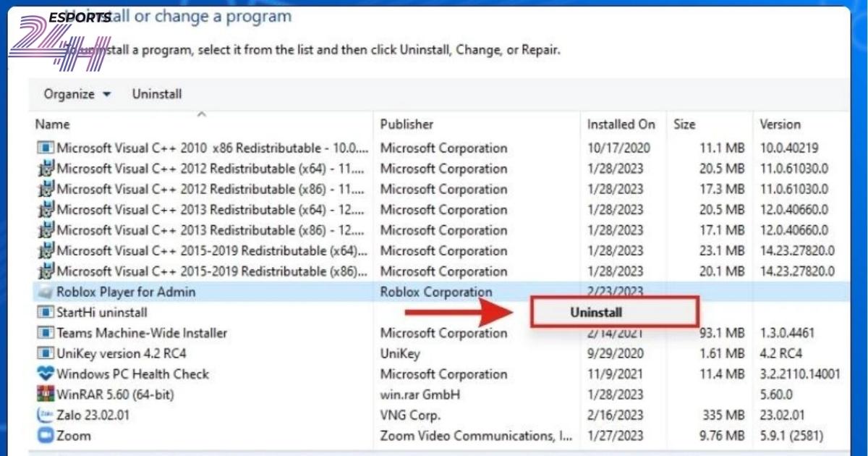This screenshot has height=456, width=868.
Task: Click the StartHi uninstall icon
Action: point(45,313)
